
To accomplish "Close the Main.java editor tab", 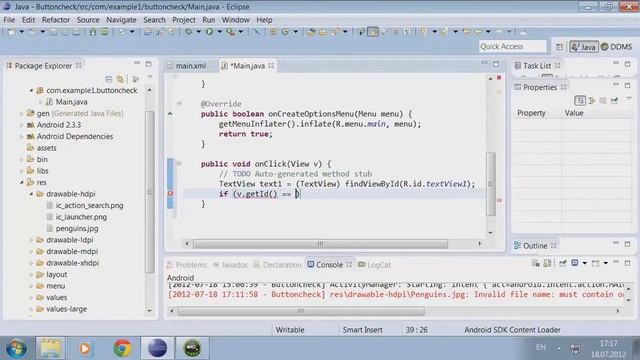I will (x=271, y=65).
